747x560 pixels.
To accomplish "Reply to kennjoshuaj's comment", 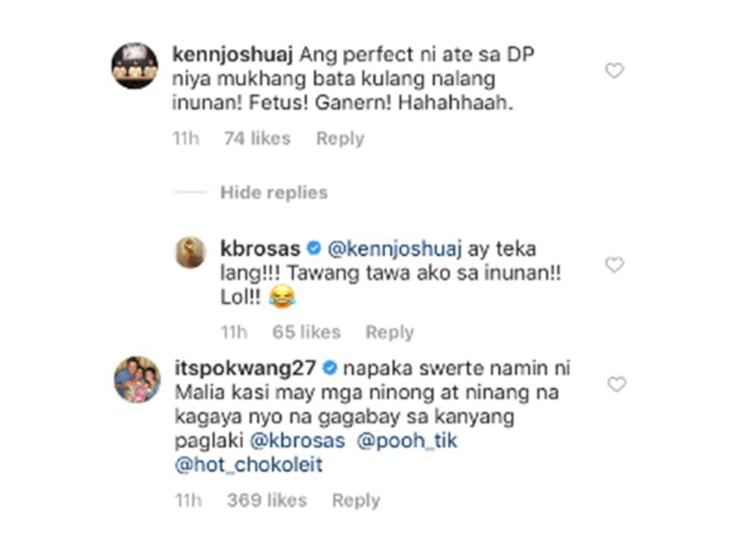I will [x=340, y=138].
